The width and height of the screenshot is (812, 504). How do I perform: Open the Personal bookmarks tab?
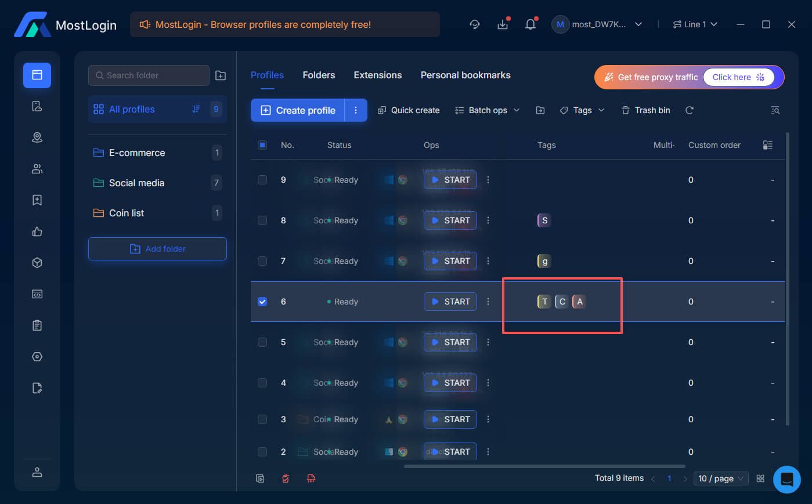(465, 75)
